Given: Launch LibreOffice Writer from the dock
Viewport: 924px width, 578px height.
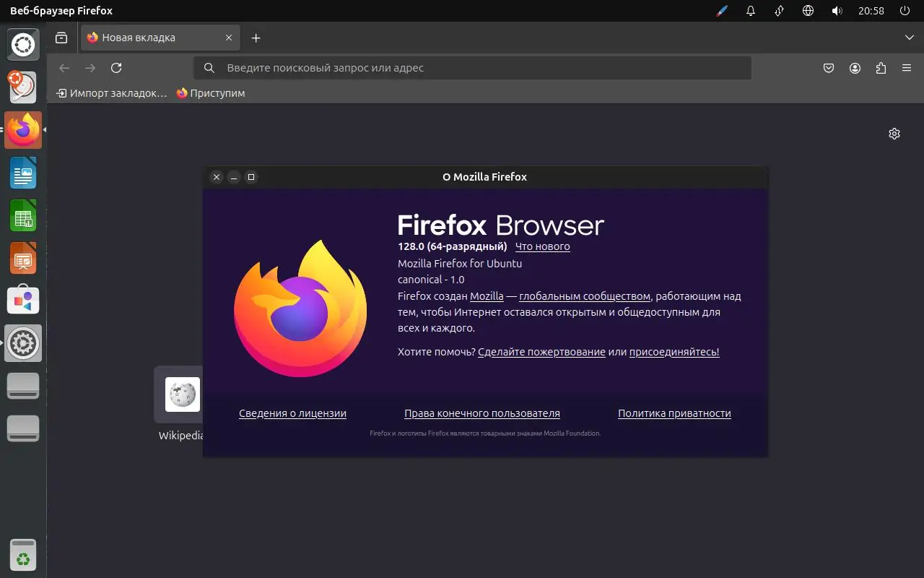Looking at the screenshot, I should pos(22,173).
